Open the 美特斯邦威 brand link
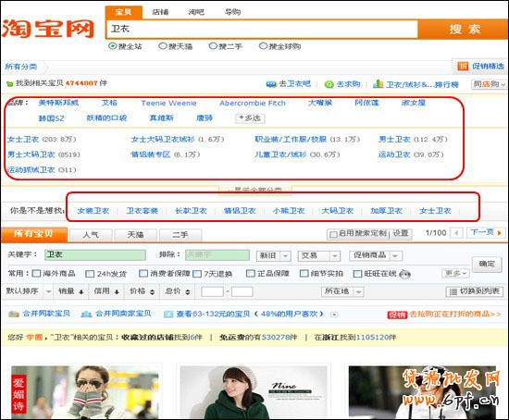 [x=58, y=103]
